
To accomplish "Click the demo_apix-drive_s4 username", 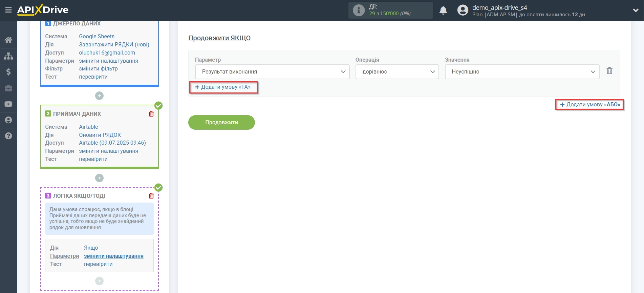I will [499, 7].
